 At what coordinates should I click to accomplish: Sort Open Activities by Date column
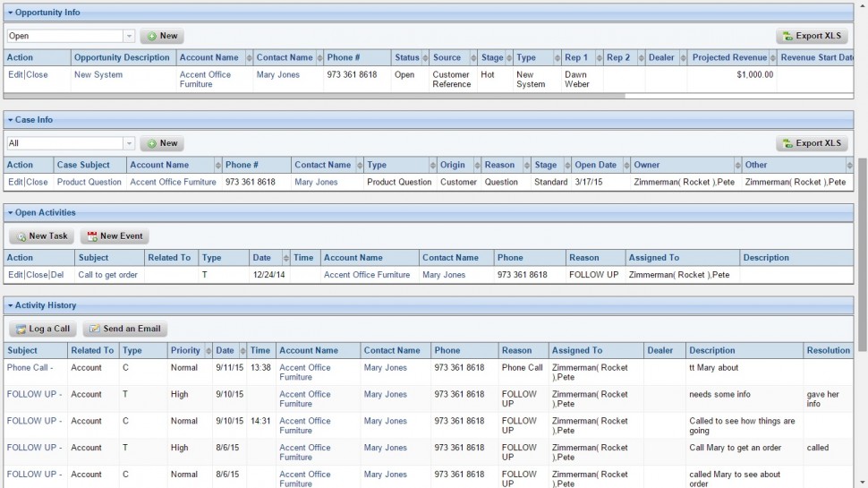pyautogui.click(x=286, y=258)
